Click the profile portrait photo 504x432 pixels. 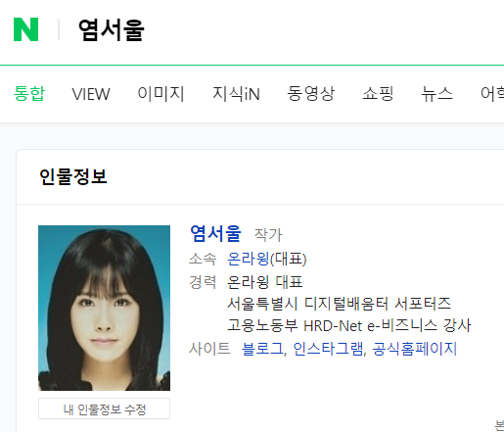104,308
